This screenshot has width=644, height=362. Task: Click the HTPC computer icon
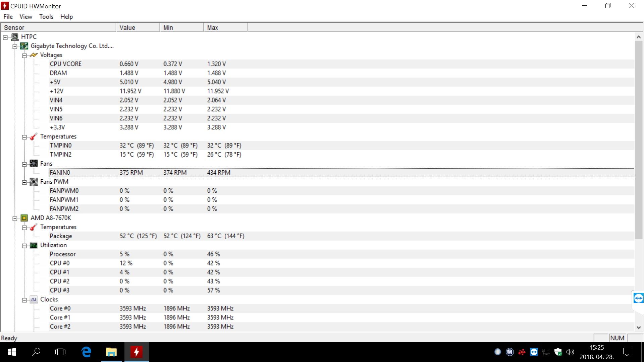pos(15,37)
